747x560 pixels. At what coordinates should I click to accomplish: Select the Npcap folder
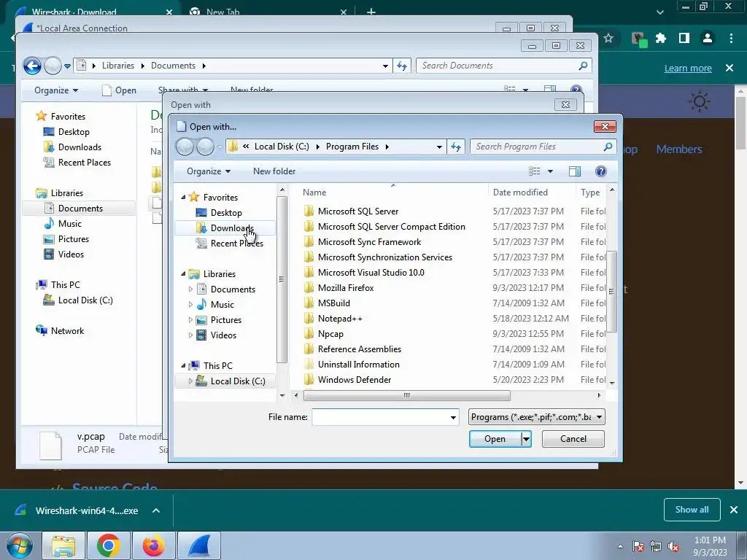click(x=330, y=334)
